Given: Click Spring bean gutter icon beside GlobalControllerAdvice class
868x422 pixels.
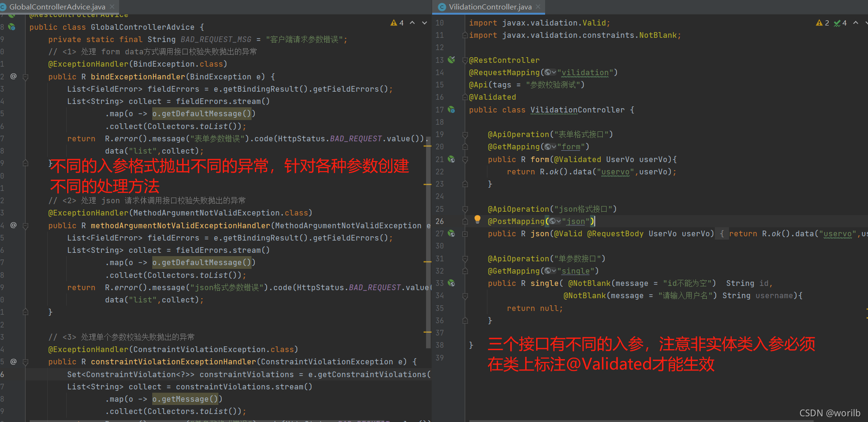Looking at the screenshot, I should coord(11,27).
